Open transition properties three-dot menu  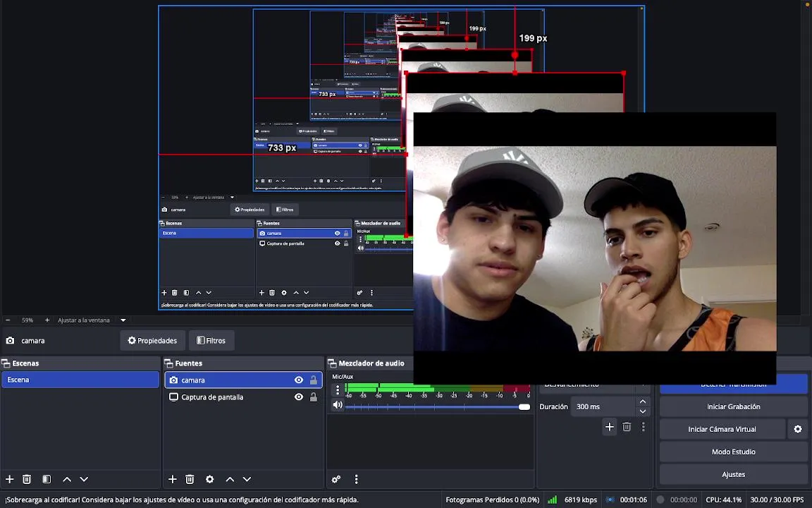point(643,427)
